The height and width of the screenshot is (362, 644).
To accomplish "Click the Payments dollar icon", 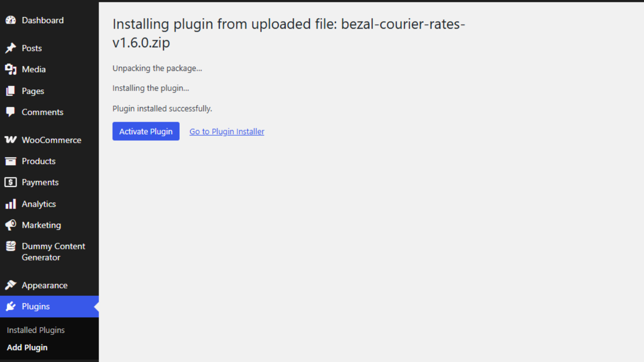I will click(x=11, y=182).
